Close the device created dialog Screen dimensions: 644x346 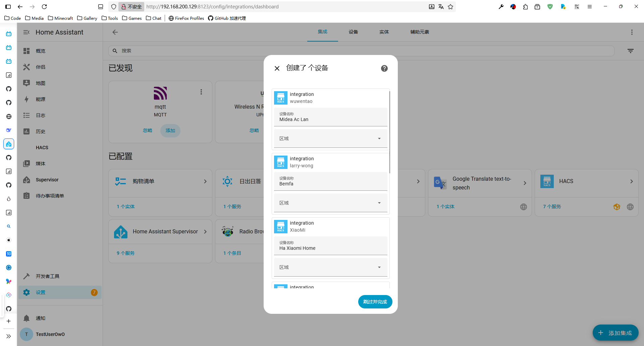coord(277,68)
